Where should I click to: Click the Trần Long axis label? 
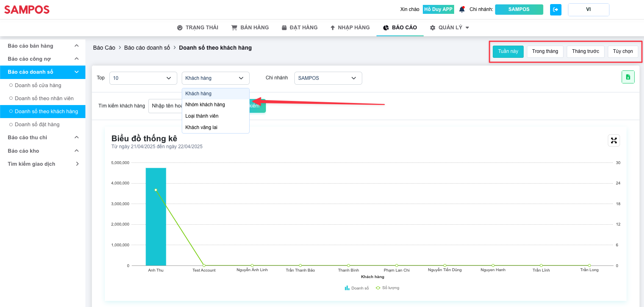pyautogui.click(x=590, y=270)
